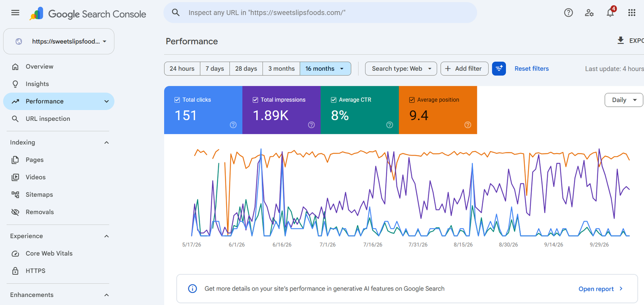Select the 3 months range tab
Image resolution: width=644 pixels, height=305 pixels.
coord(281,68)
